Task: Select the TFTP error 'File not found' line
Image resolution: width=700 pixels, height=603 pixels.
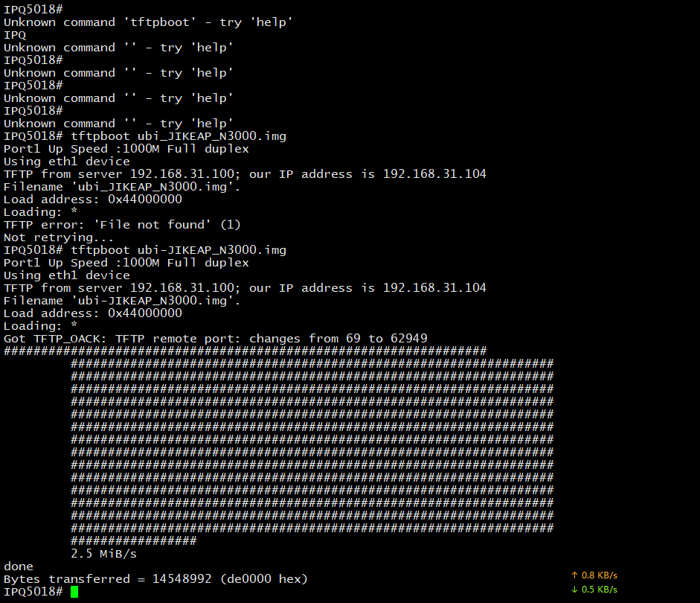Action: (122, 225)
